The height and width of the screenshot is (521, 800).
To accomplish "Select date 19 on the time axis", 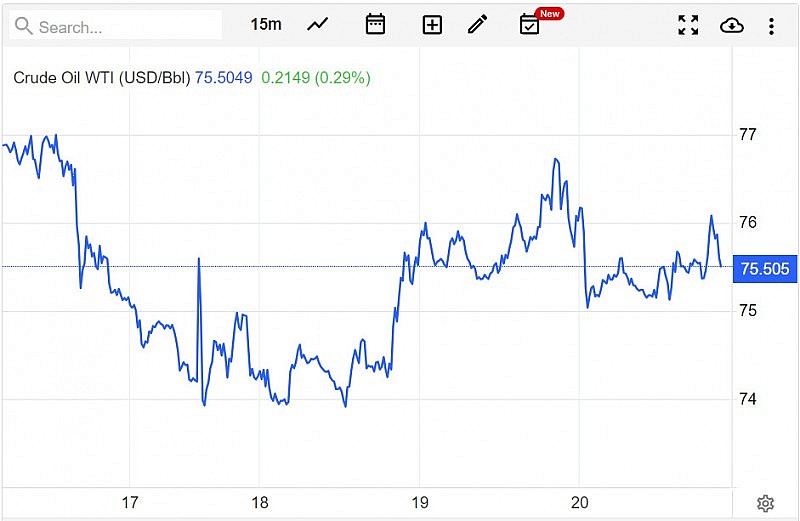I will (420, 503).
